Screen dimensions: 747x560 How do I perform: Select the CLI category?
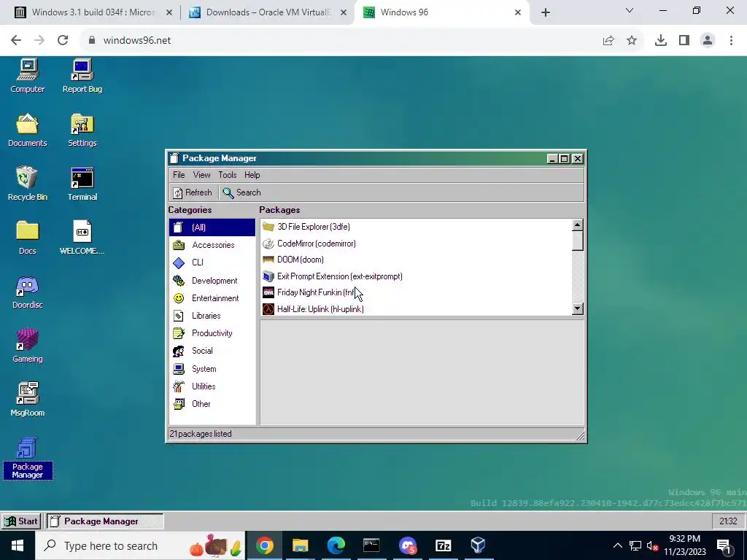[212, 262]
